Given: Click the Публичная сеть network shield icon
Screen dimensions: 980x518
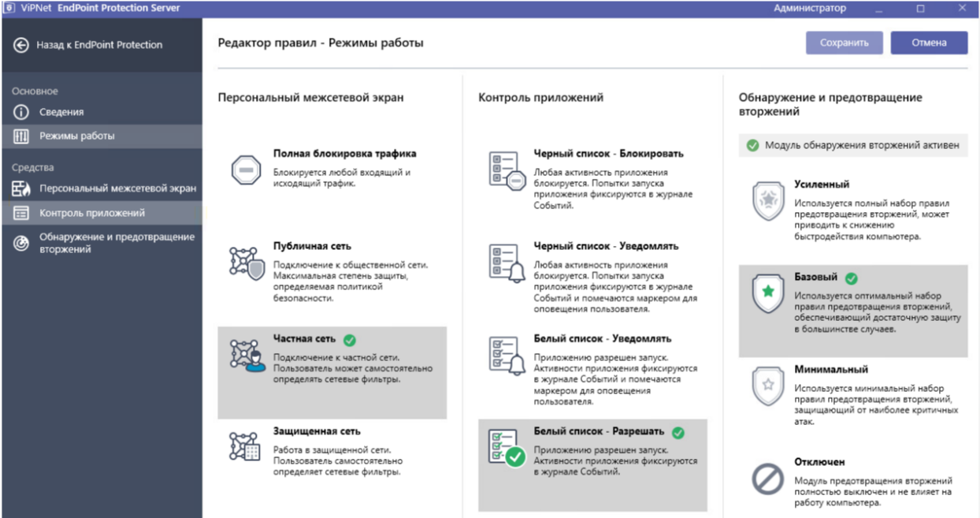Looking at the screenshot, I should (x=247, y=263).
